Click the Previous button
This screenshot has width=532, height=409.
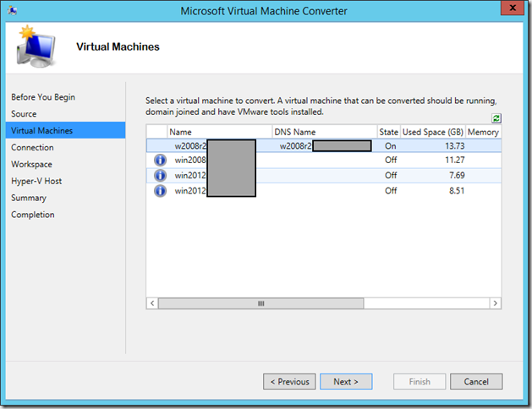(289, 382)
